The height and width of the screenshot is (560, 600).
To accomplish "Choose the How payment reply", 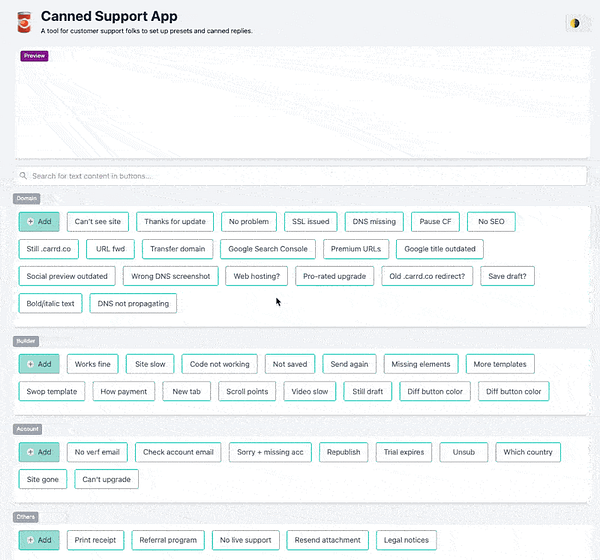I will (124, 391).
